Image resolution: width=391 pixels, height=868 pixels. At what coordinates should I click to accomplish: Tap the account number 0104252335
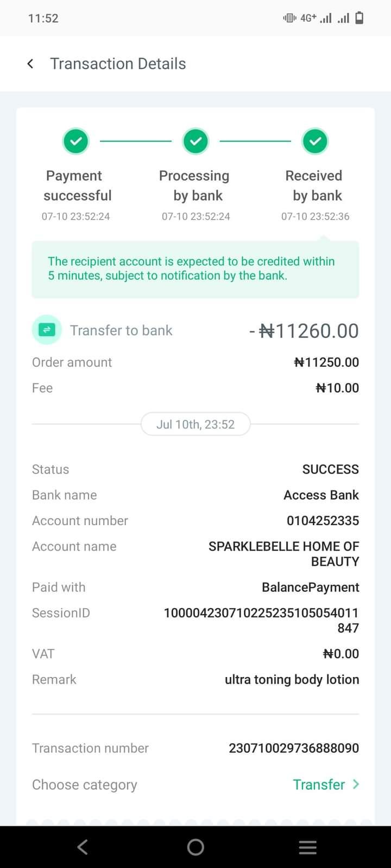coord(323,521)
